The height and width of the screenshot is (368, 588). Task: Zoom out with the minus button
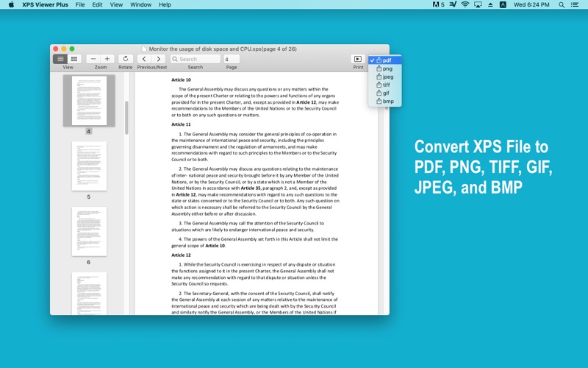point(93,59)
